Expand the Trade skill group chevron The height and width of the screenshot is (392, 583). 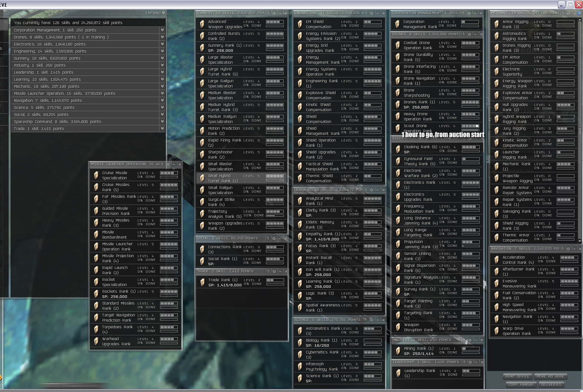[x=162, y=129]
